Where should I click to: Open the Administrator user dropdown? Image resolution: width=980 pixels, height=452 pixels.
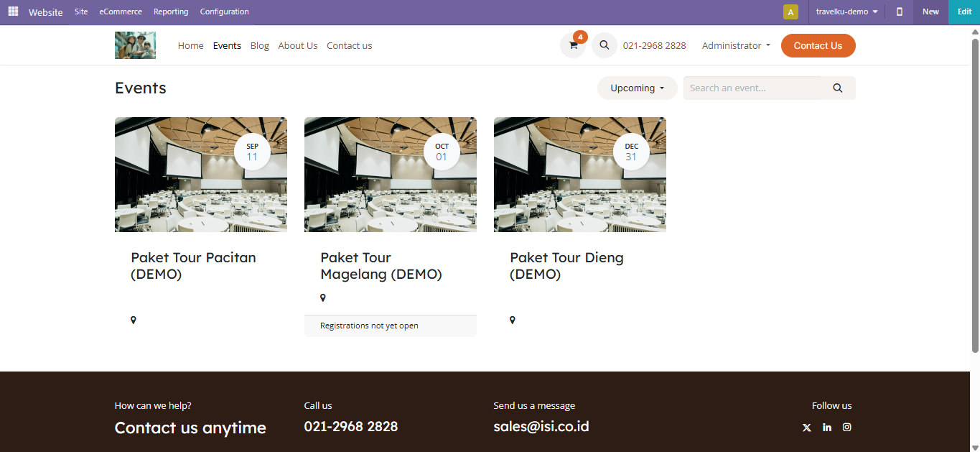click(736, 45)
